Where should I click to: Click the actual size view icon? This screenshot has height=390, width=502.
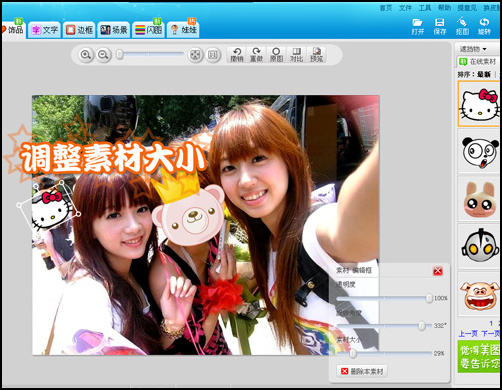coord(213,55)
